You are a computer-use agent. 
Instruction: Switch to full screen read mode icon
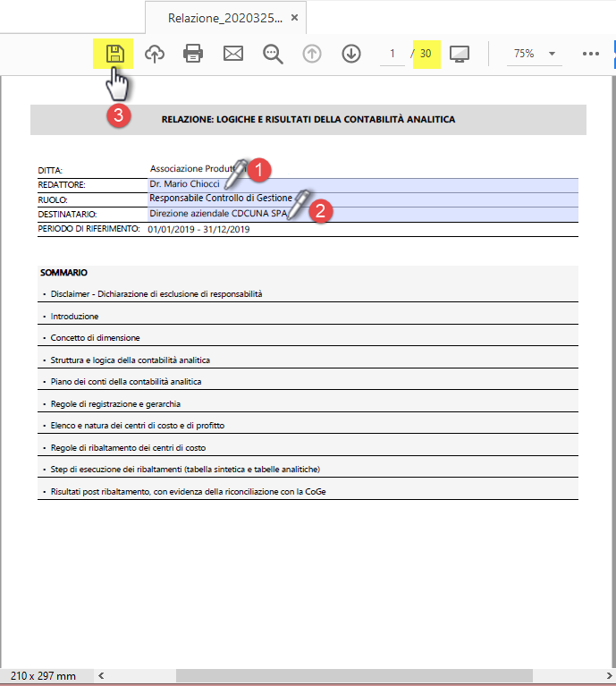pyautogui.click(x=460, y=55)
